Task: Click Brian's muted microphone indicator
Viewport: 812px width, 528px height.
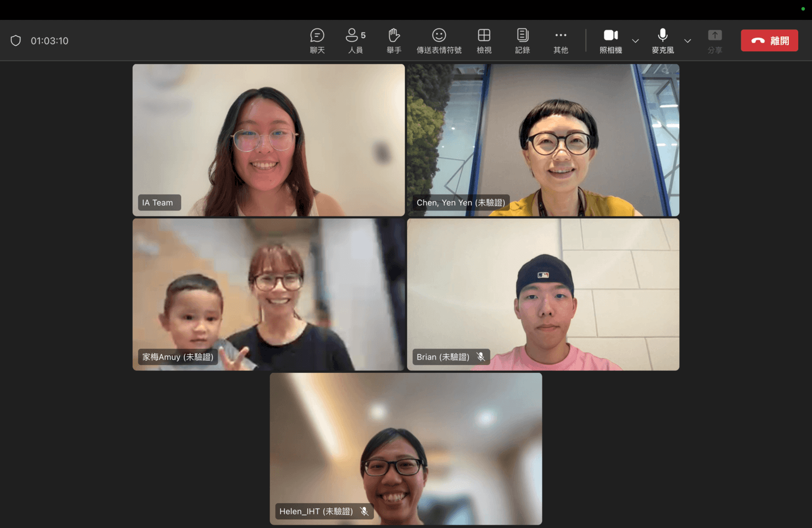Action: 481,357
